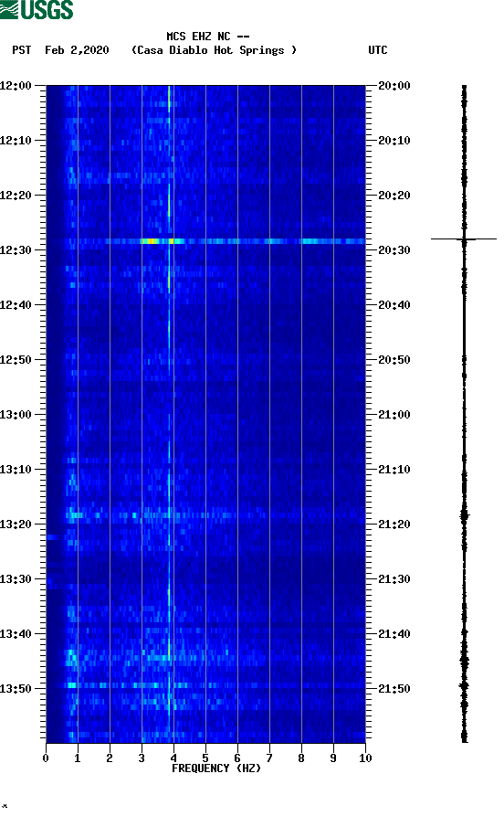Click '(Casa Diablo Hot Springs )' station name
This screenshot has width=504, height=816.
coord(214,50)
